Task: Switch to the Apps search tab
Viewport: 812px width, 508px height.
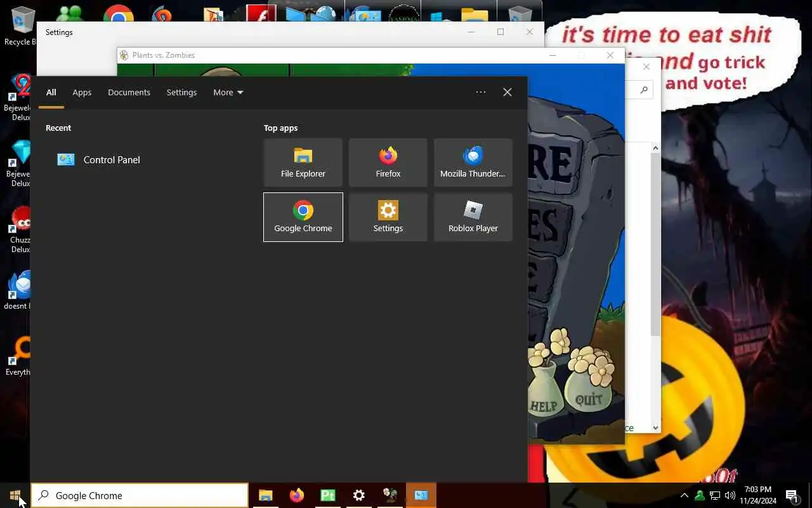Action: coord(82,93)
